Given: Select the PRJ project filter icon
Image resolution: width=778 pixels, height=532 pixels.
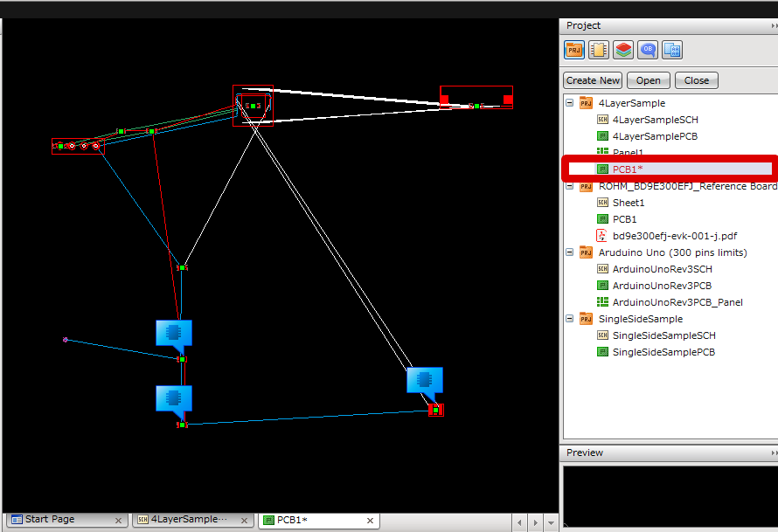Looking at the screenshot, I should (573, 49).
